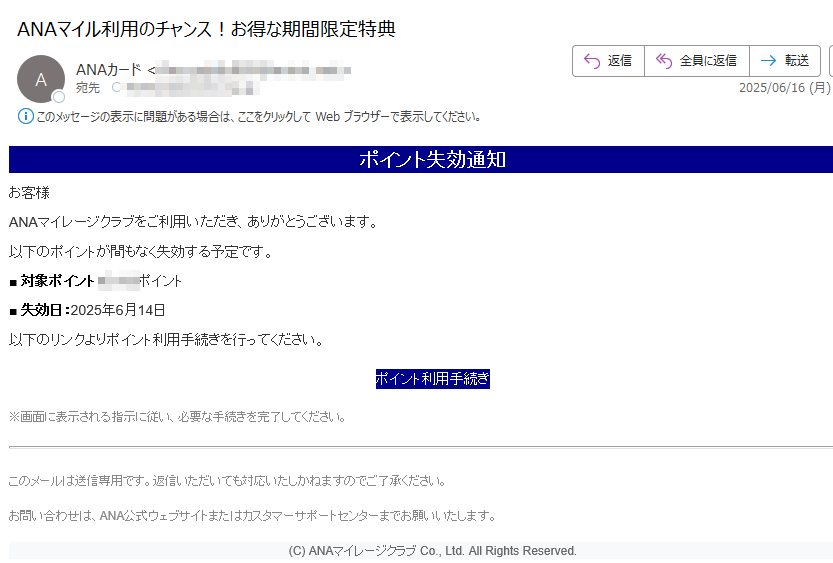
Task: Click the 対象ポイント line
Action: tap(96, 281)
